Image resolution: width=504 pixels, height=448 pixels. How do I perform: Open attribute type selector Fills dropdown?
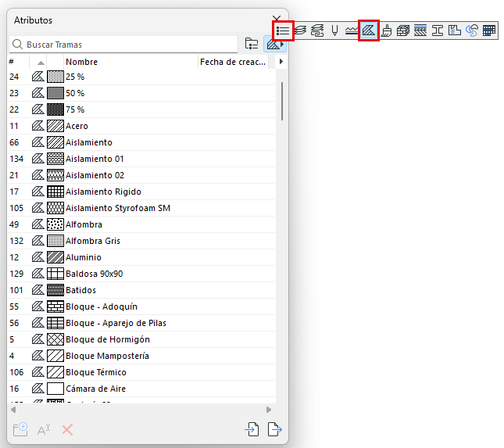(275, 44)
